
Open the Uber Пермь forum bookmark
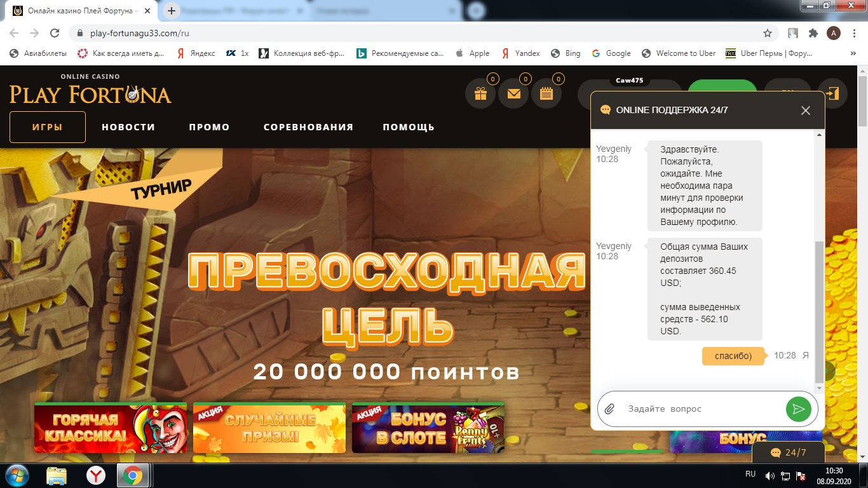point(769,53)
